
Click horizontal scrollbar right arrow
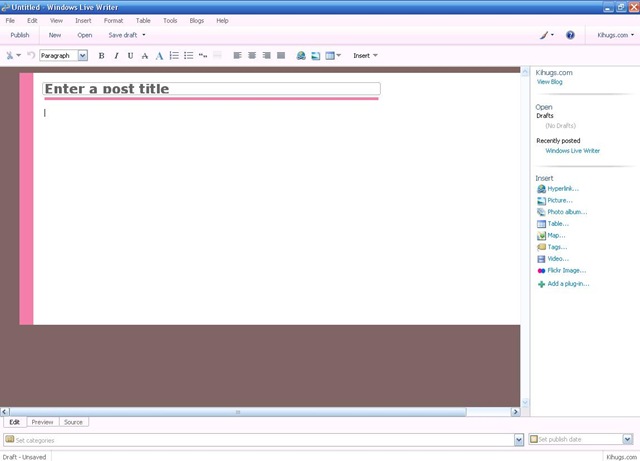click(x=515, y=412)
